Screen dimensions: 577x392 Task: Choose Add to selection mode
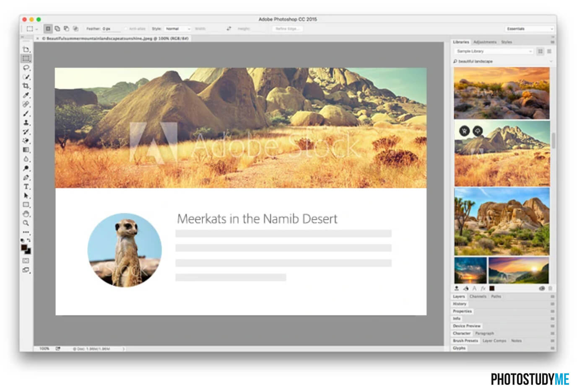(x=57, y=29)
